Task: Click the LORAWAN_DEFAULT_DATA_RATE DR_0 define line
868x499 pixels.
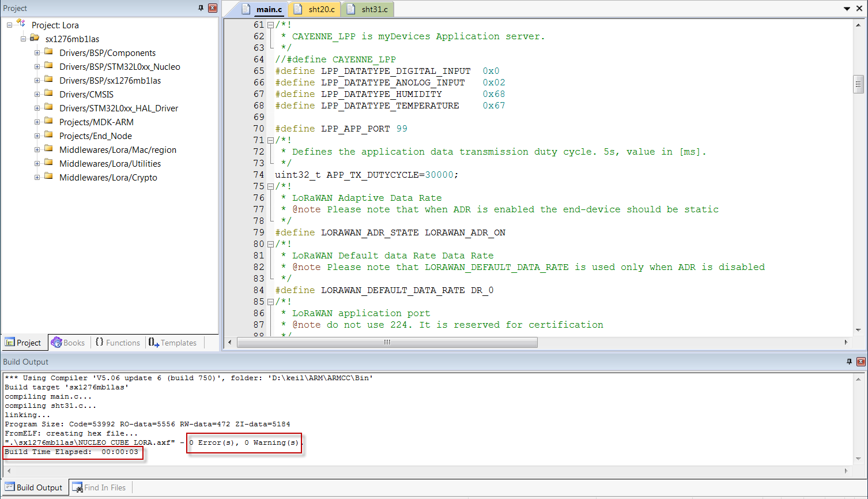Action: (384, 290)
